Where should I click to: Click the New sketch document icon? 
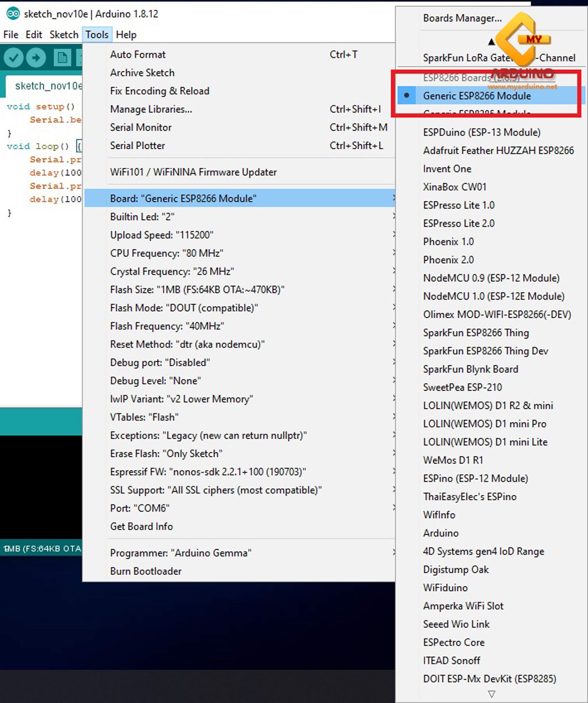pos(62,58)
